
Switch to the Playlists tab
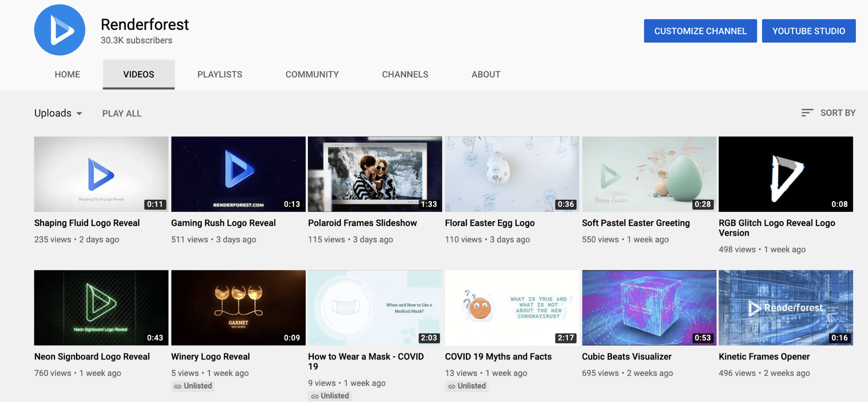220,75
